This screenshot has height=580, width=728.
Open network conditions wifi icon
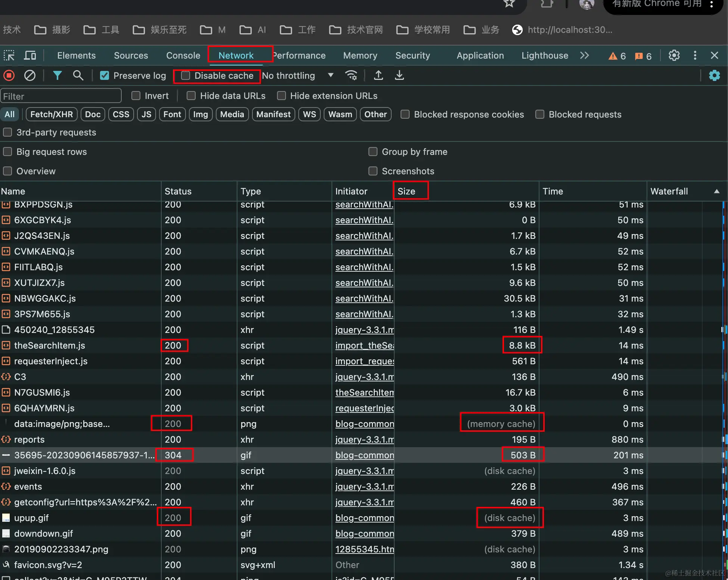pyautogui.click(x=351, y=76)
